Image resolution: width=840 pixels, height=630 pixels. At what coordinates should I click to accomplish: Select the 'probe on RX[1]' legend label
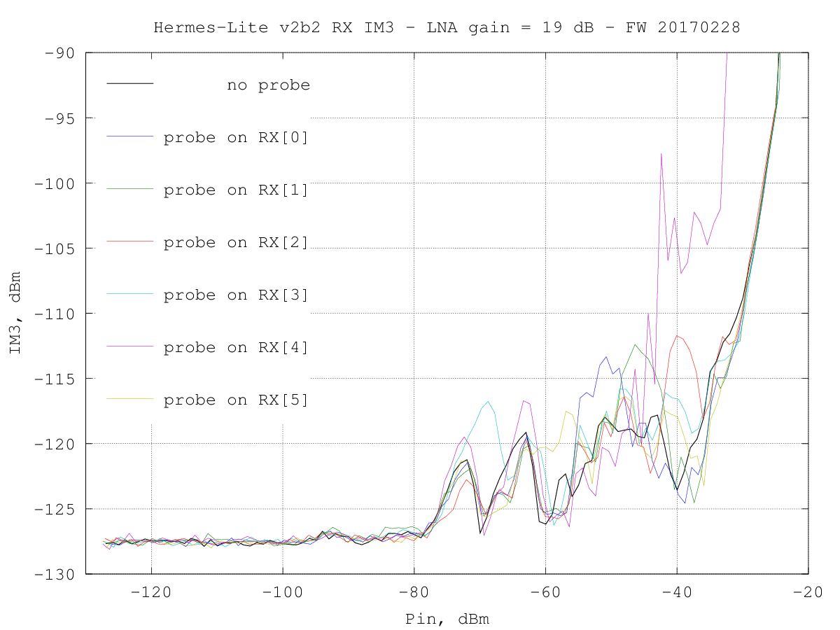(237, 190)
